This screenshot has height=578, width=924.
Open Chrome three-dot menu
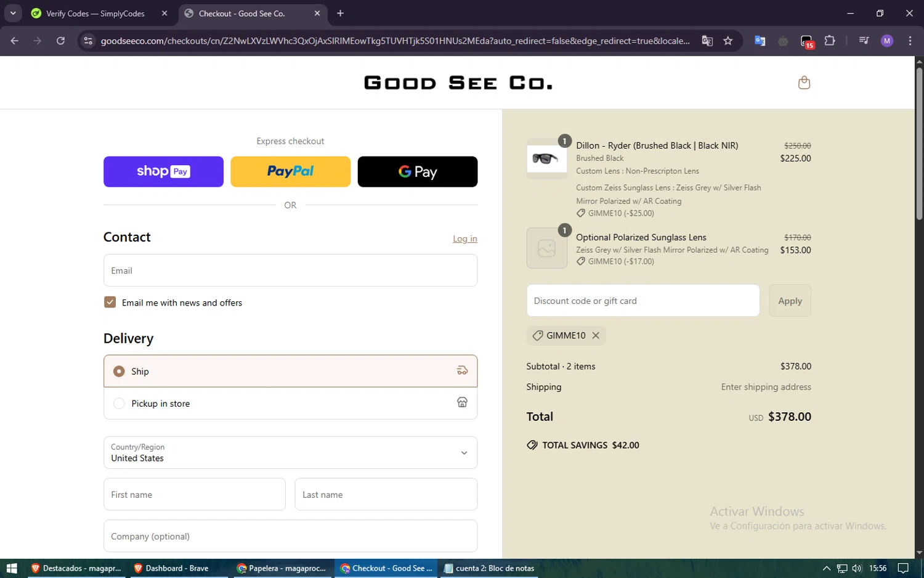(910, 41)
